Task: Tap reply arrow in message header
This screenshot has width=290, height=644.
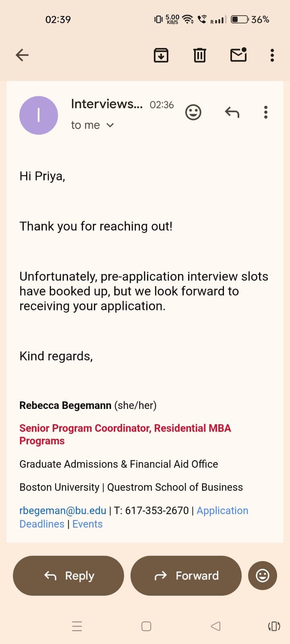Action: (x=232, y=112)
